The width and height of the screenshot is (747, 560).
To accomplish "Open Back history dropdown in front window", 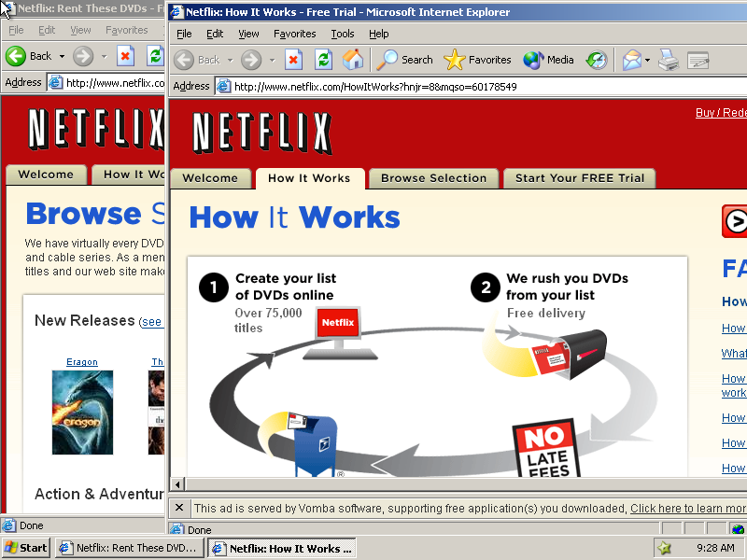I will point(230,61).
